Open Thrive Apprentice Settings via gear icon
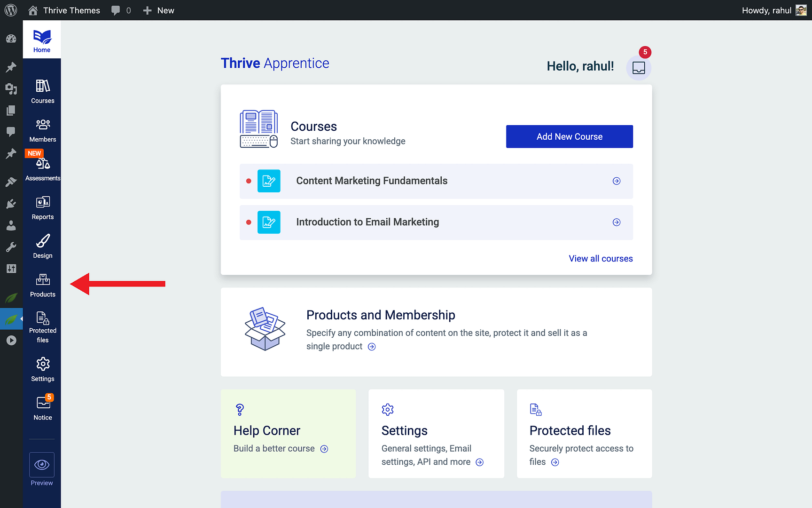 tap(42, 368)
